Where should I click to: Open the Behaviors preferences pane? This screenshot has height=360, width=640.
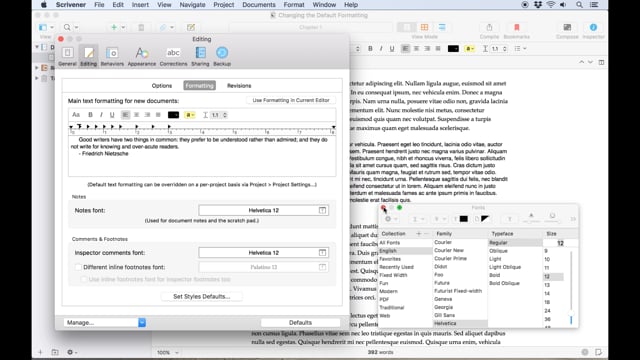click(x=112, y=56)
